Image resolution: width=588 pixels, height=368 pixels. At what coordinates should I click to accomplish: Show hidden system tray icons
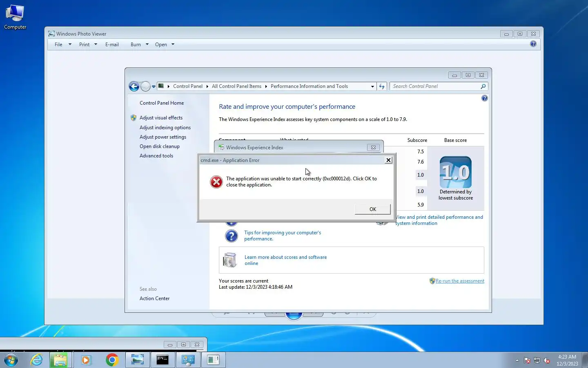point(517,360)
